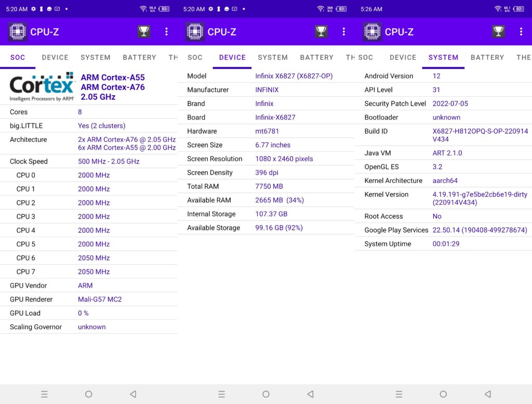Tap System Uptime '00:01:29'
The height and width of the screenshot is (404, 532).
(x=446, y=244)
